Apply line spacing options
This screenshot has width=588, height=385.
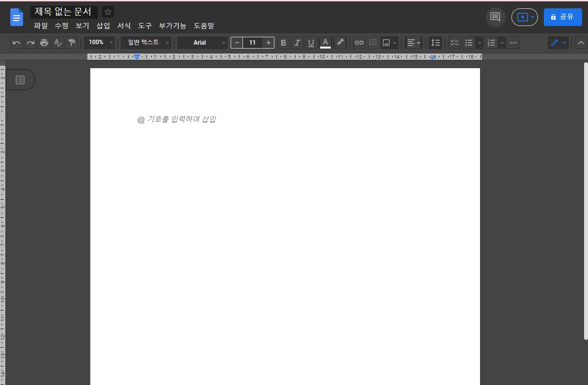pos(435,43)
